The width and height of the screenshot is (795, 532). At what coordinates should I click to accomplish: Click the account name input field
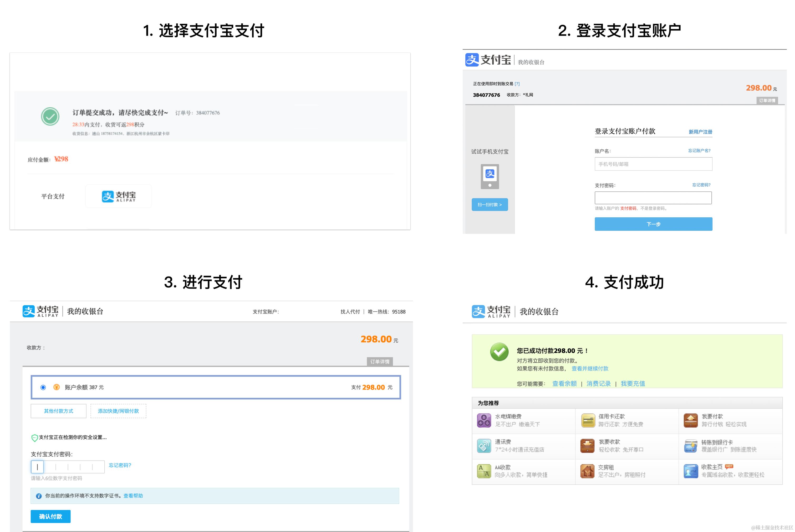coord(653,164)
